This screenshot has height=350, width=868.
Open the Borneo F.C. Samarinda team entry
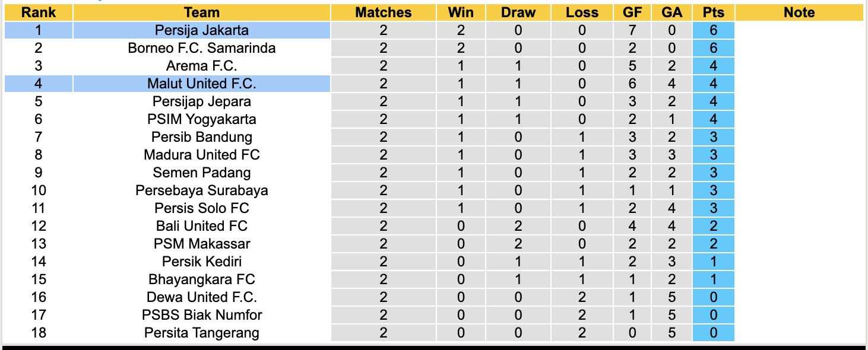(x=202, y=48)
